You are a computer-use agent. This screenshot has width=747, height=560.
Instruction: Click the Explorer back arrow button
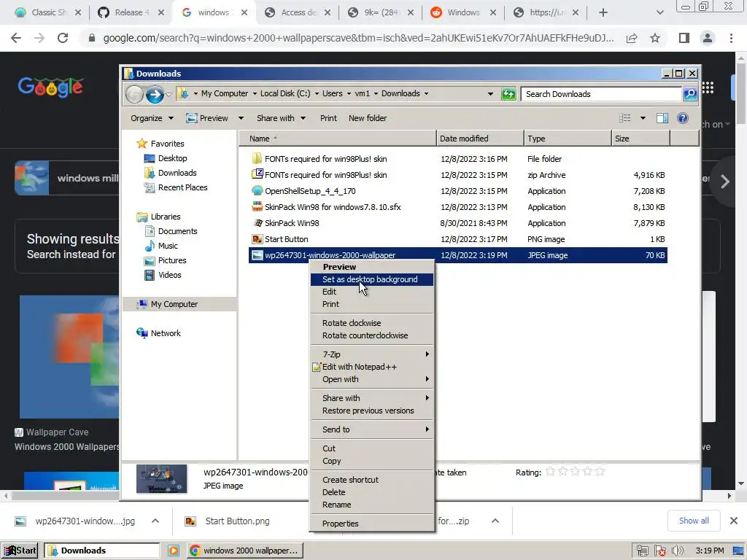pos(135,94)
